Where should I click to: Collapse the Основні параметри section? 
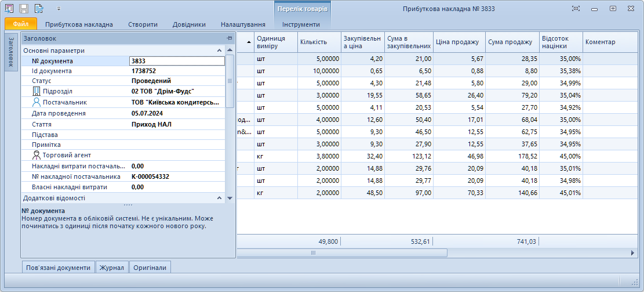tap(220, 51)
